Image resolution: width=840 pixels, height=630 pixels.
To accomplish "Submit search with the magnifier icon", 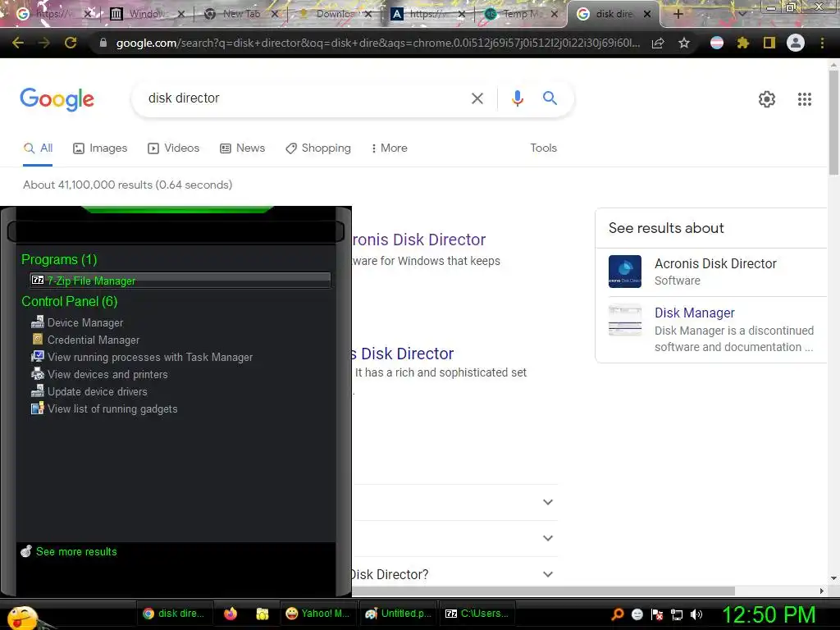I will (x=550, y=98).
